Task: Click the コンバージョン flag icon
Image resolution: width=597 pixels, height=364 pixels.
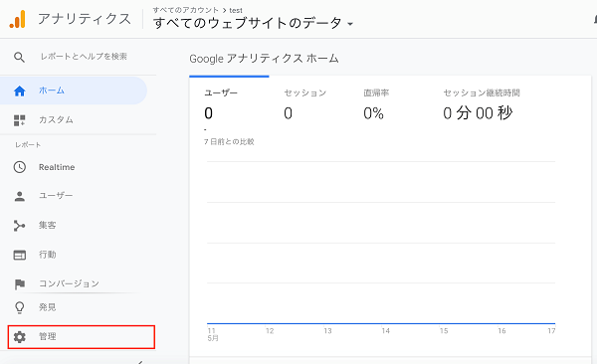Action: (20, 284)
